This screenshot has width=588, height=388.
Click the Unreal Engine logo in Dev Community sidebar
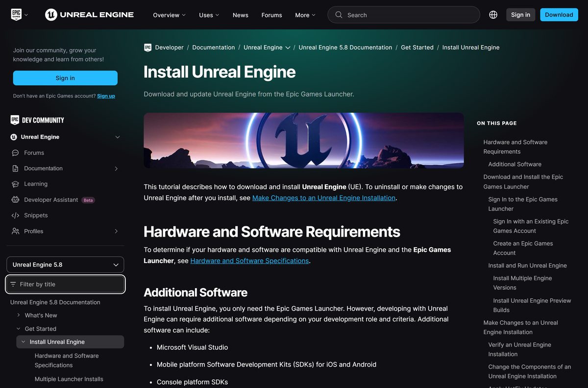[x=14, y=137]
